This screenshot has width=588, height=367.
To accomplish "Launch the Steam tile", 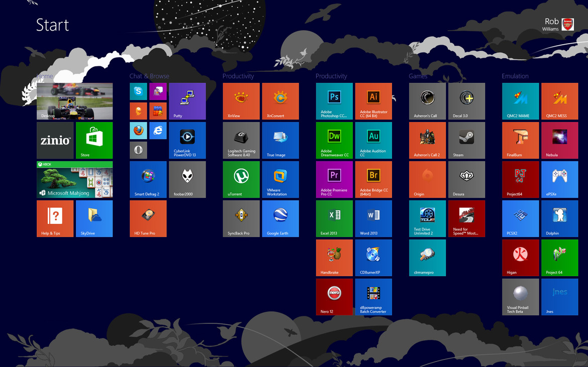I will pyautogui.click(x=466, y=141).
